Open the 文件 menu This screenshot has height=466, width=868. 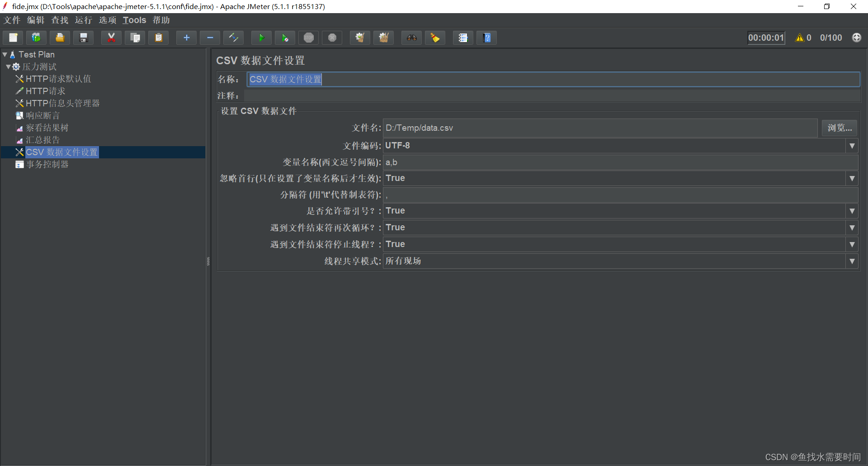pyautogui.click(x=12, y=20)
